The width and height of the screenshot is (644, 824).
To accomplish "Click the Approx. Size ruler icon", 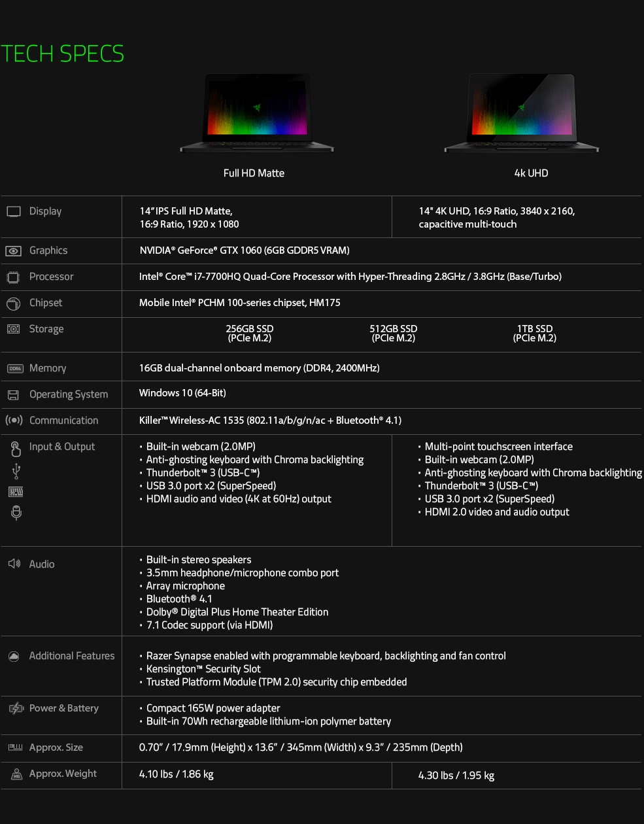I will (x=16, y=747).
